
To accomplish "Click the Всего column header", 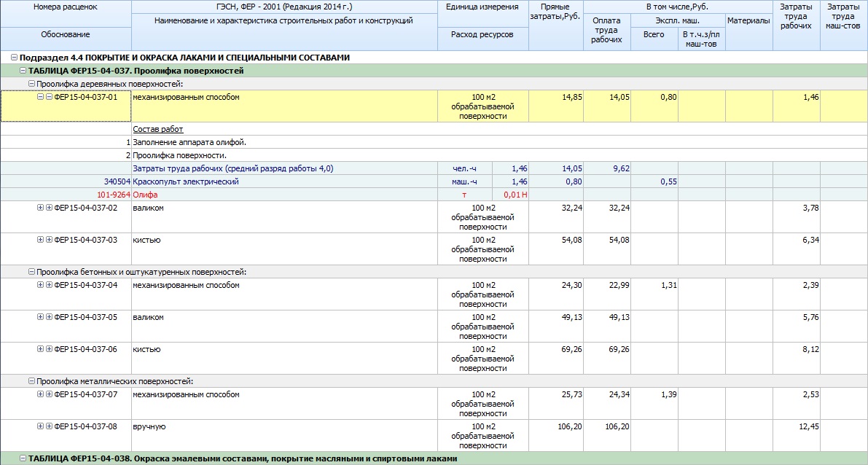I will pyautogui.click(x=654, y=39).
